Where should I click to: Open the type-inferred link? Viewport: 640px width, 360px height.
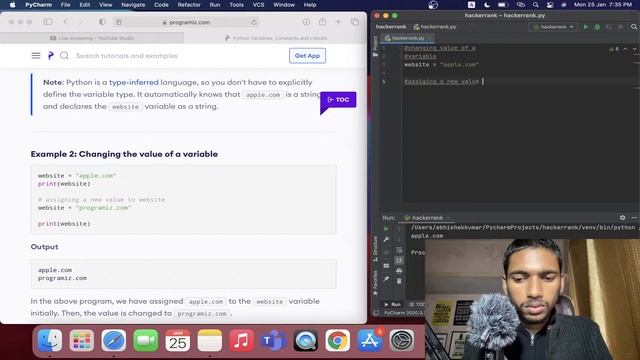click(x=134, y=82)
